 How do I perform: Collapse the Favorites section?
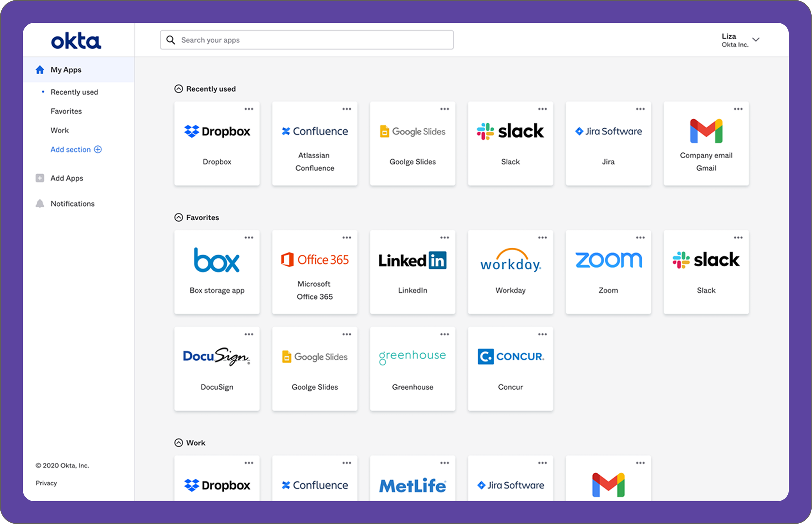[x=178, y=217]
